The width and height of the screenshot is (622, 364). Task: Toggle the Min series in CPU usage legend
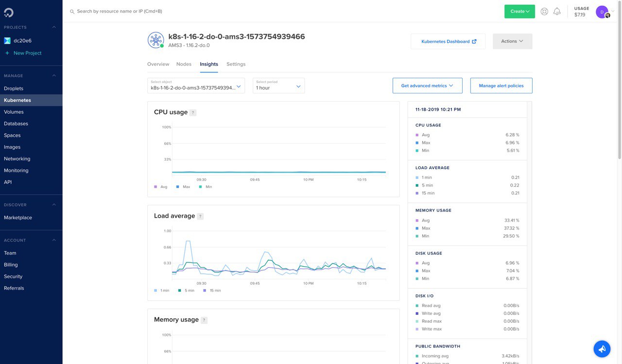coord(206,187)
